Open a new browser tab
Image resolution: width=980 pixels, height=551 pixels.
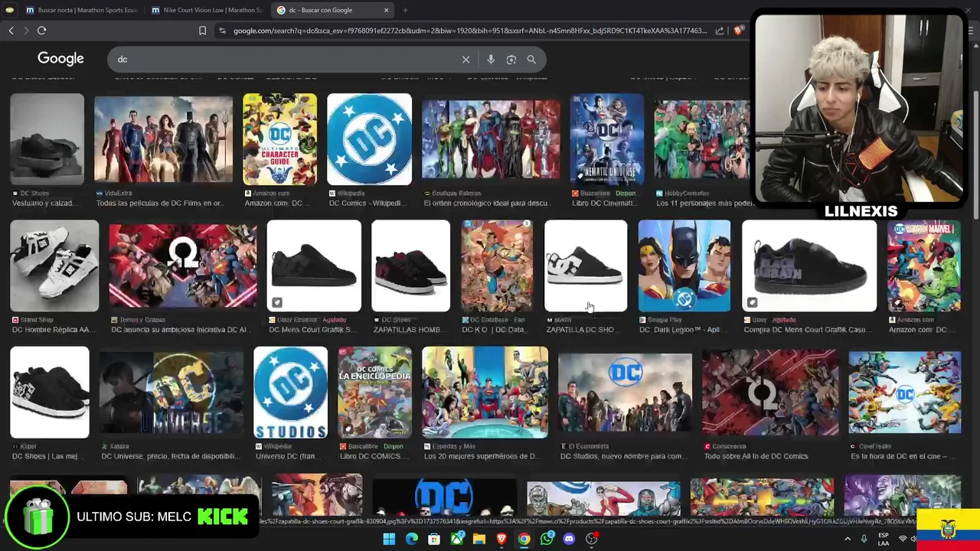click(x=405, y=10)
